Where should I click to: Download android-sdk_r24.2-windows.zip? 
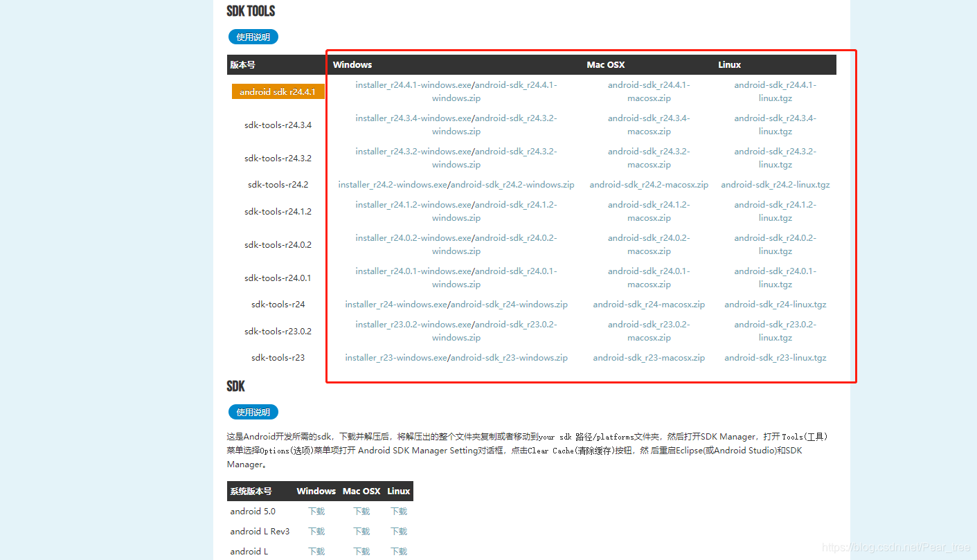pos(513,184)
